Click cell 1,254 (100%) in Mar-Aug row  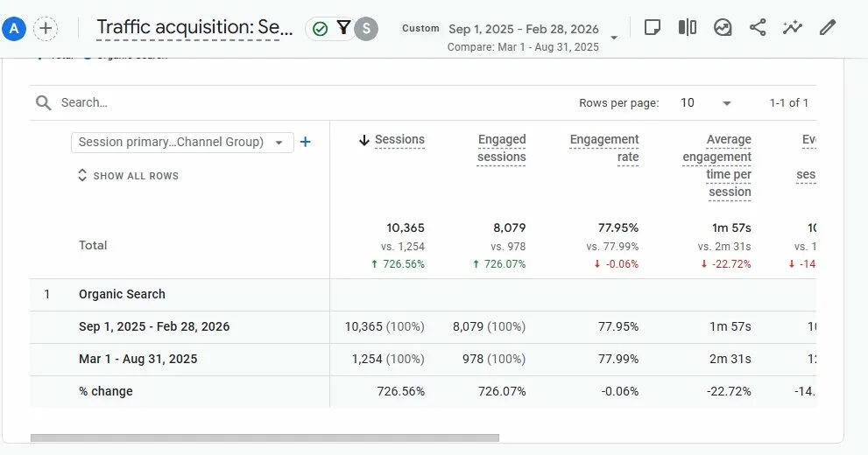[x=388, y=359]
